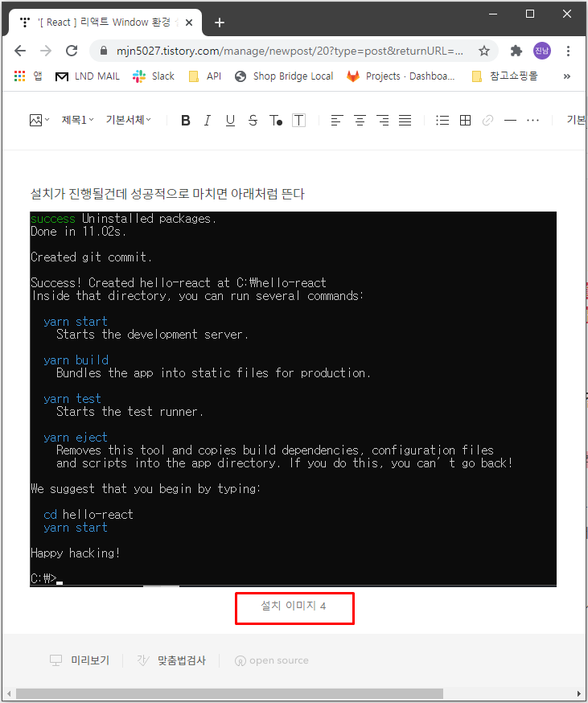Open the more options ellipsis in editor toolbar
The image size is (588, 703).
pos(532,120)
